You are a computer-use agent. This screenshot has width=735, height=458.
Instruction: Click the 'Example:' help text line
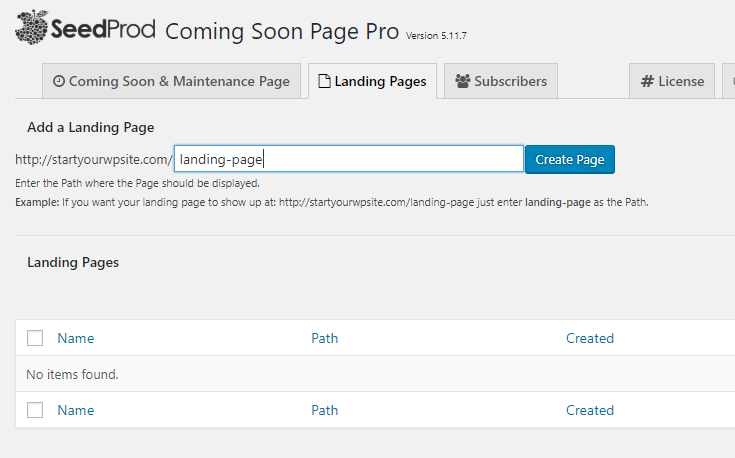(332, 203)
